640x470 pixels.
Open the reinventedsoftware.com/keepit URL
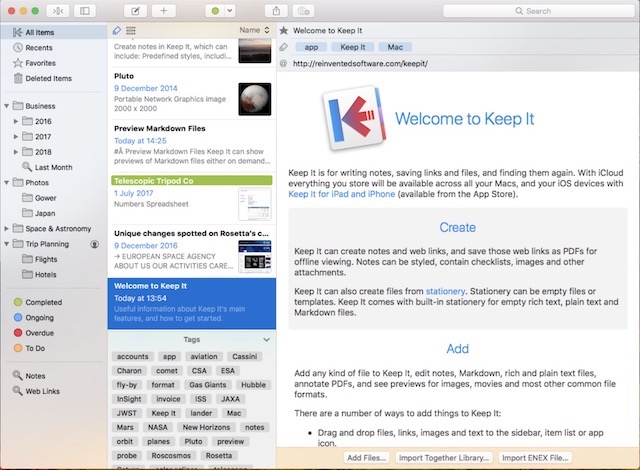[360, 64]
